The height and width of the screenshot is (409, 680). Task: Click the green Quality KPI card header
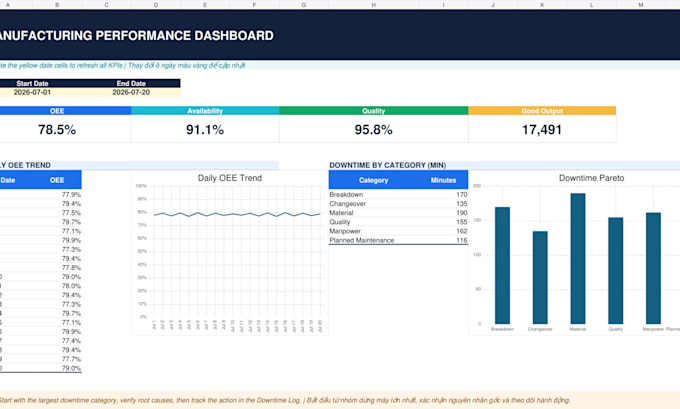373,111
